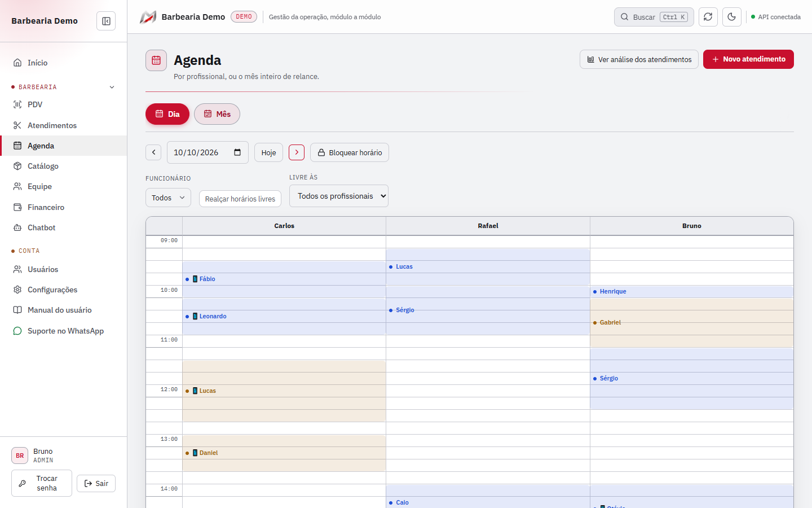Open Chatbot from sidebar

pyautogui.click(x=63, y=227)
